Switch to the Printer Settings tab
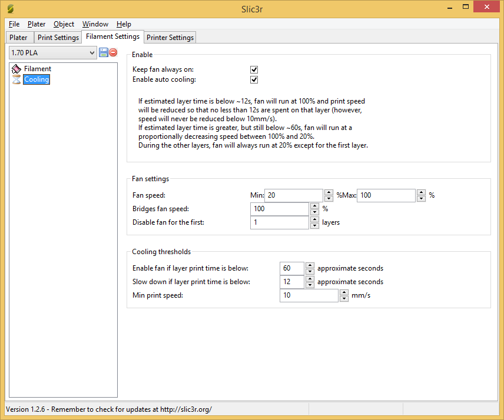The image size is (504, 420). point(170,38)
